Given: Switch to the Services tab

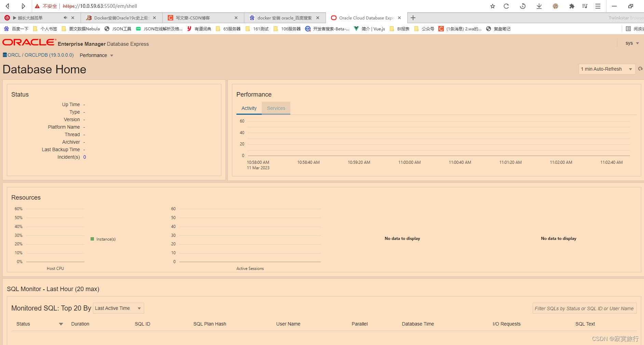Looking at the screenshot, I should pos(276,108).
